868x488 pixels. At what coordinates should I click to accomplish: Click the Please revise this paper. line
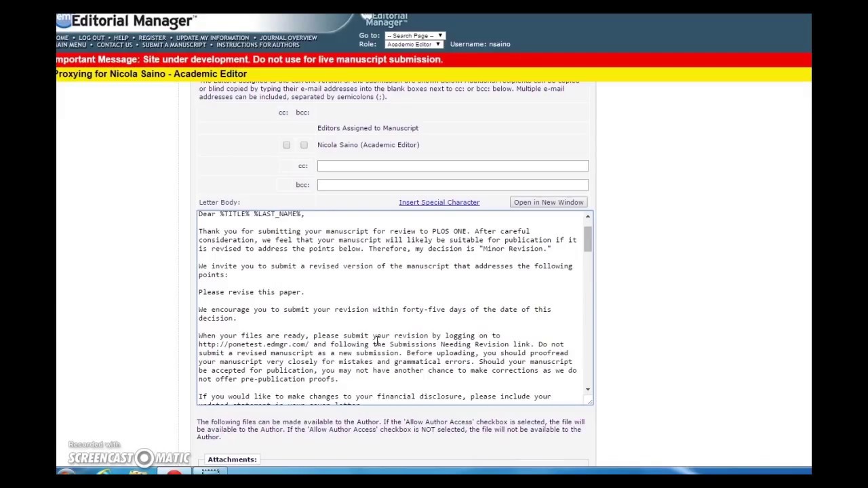coord(251,292)
